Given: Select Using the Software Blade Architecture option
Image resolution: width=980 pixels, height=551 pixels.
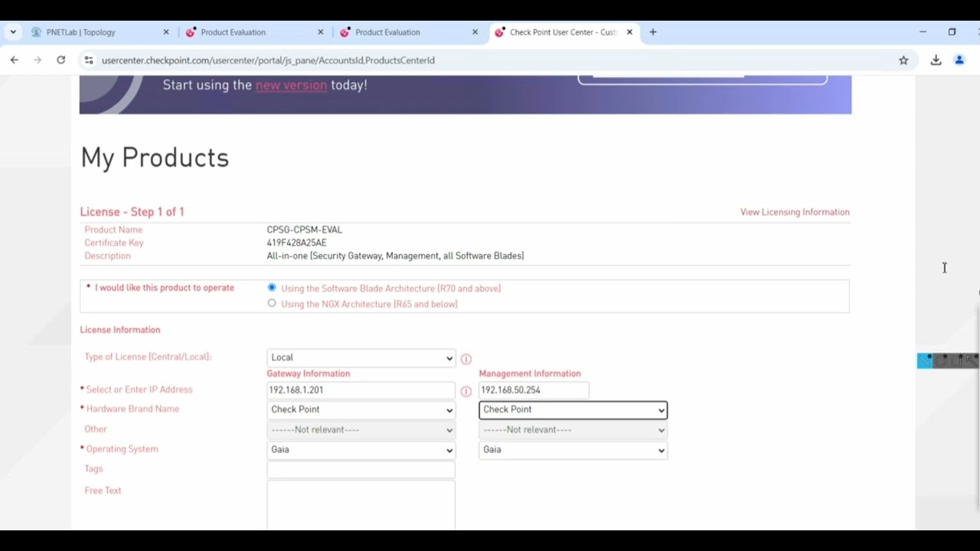Looking at the screenshot, I should click(x=272, y=288).
